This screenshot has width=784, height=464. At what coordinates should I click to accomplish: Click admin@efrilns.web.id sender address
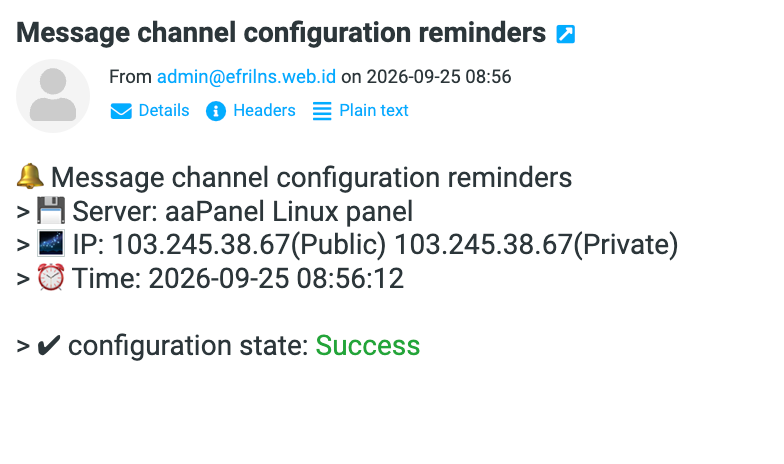[x=246, y=76]
